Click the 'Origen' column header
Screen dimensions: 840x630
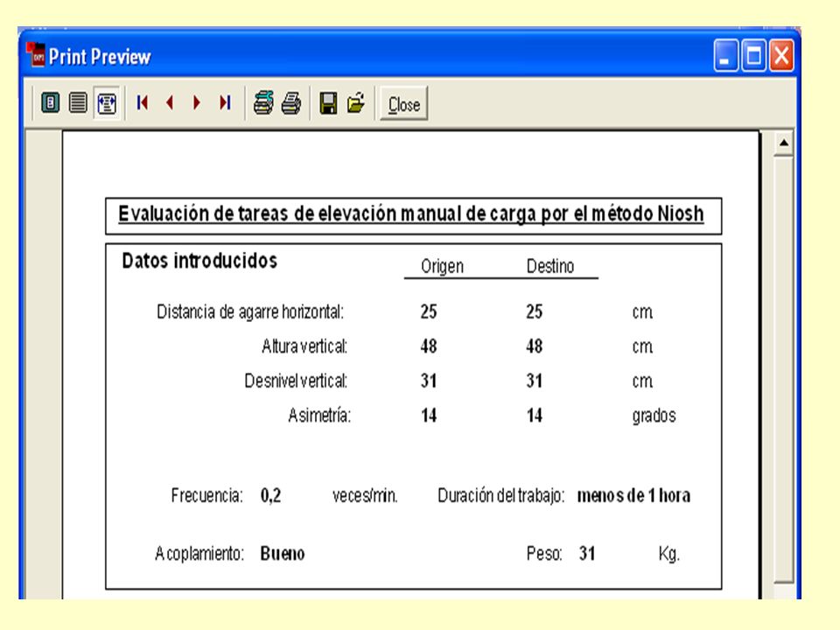coord(442,266)
